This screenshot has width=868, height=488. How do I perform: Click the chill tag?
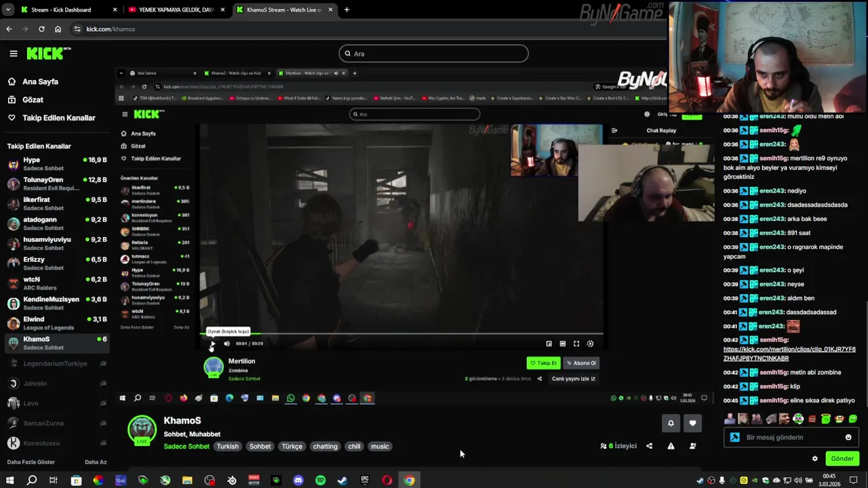[354, 447]
